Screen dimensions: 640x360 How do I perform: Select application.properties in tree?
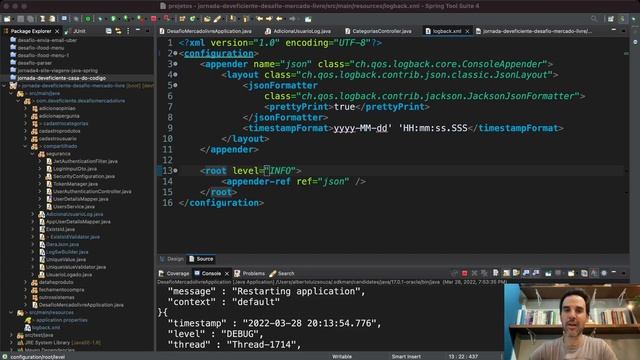click(x=62, y=320)
